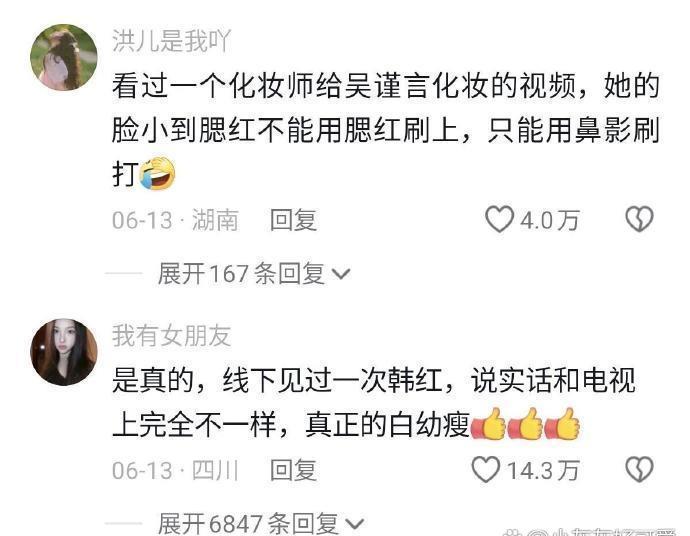Open username 我有女朋友
Viewport: 690px width, 536px height.
tap(171, 336)
